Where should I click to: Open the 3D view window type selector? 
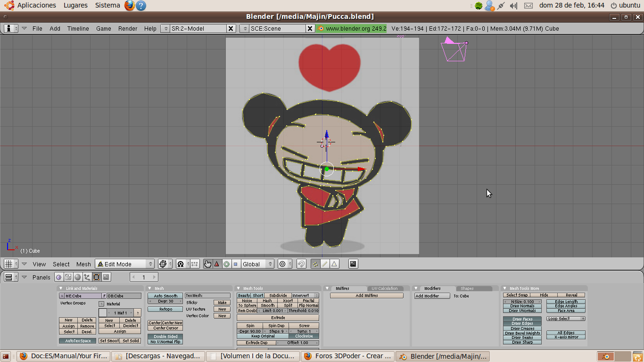point(11,264)
